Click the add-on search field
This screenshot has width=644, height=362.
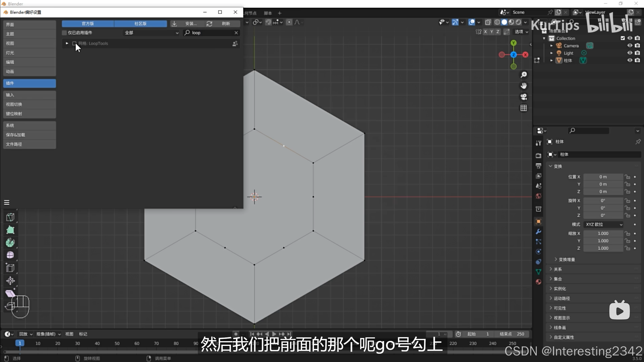(211, 33)
